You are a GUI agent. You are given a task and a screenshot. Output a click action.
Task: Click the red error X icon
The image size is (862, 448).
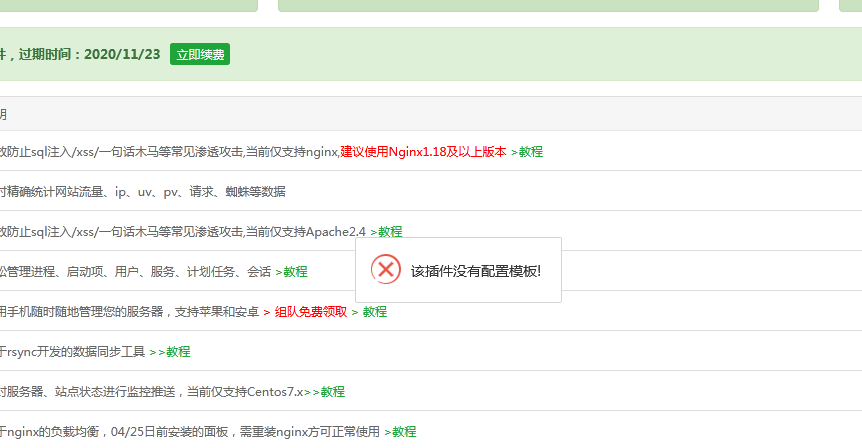386,269
